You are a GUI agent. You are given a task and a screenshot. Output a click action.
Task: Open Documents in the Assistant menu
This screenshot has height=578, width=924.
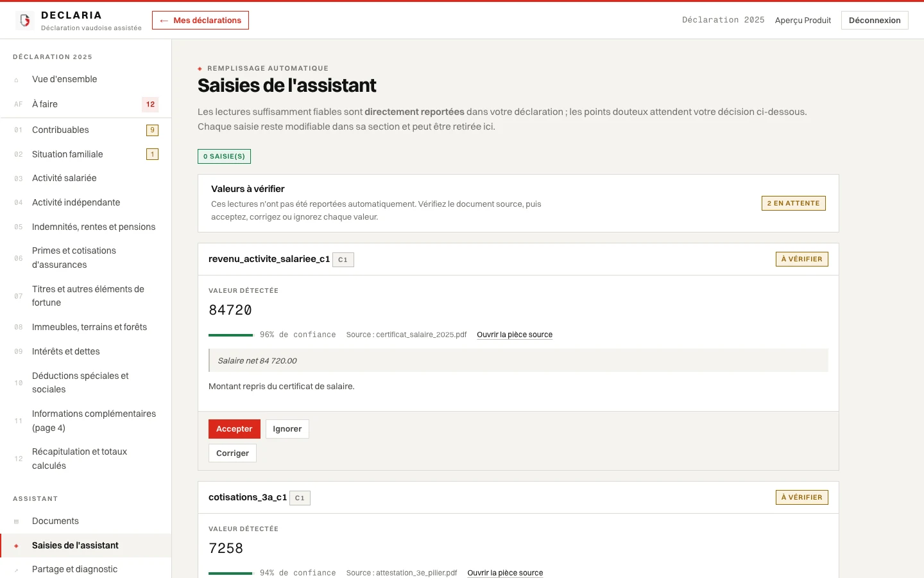86,521
